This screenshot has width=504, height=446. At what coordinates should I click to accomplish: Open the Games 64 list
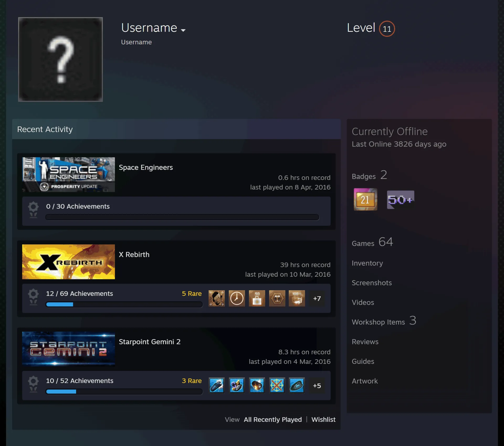[372, 242]
